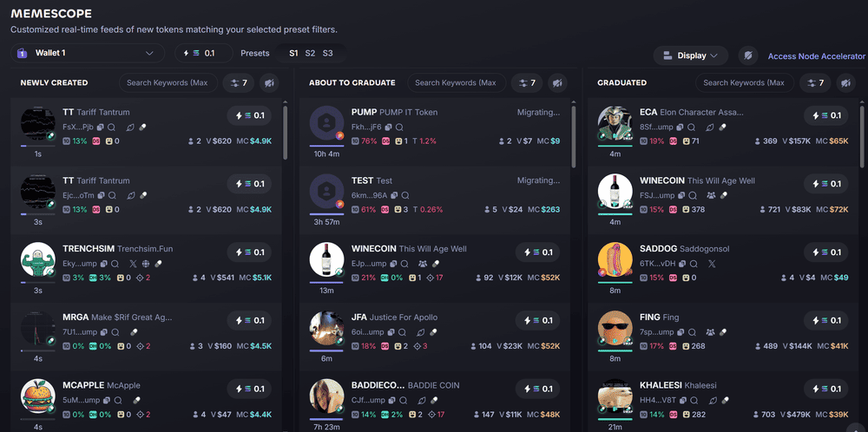Open filters for the Newly Created column

pos(239,83)
